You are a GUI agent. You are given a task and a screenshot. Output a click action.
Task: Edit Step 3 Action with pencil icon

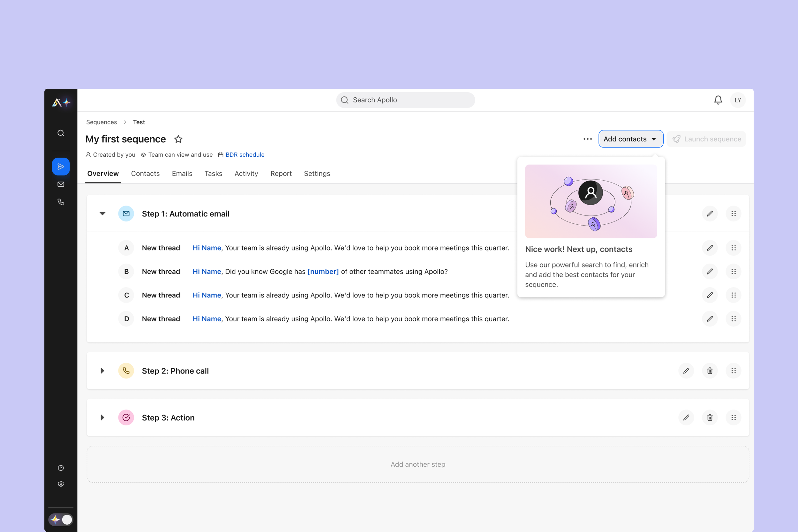(686, 418)
